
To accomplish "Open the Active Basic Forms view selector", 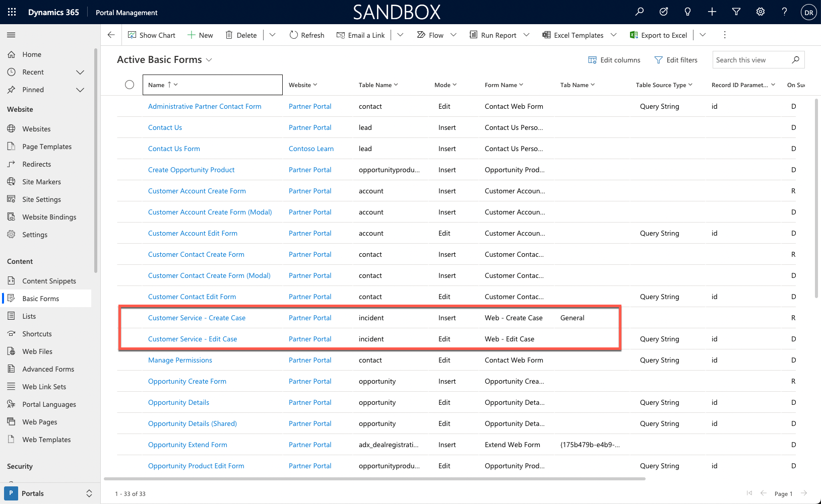I will 209,59.
